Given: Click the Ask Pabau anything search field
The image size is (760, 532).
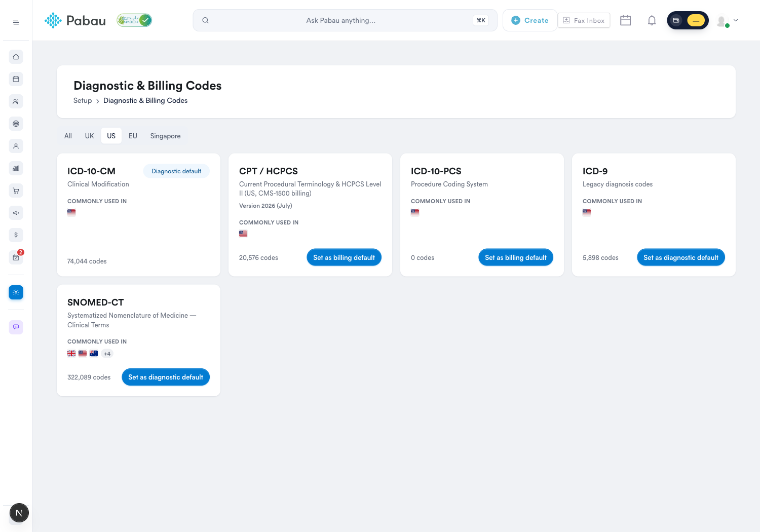Looking at the screenshot, I should click(345, 20).
